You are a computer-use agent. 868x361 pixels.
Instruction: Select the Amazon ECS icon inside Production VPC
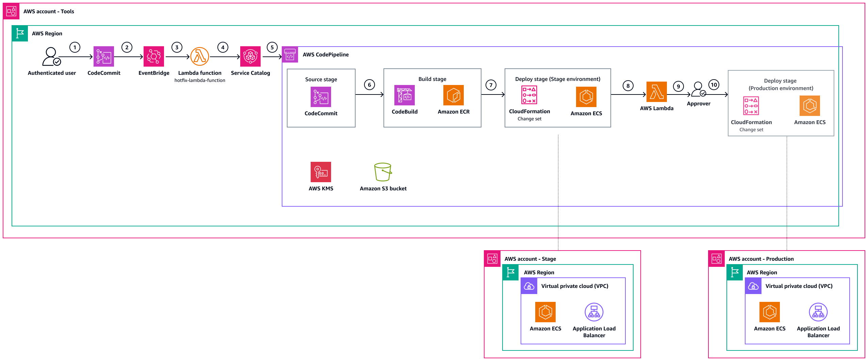click(770, 313)
